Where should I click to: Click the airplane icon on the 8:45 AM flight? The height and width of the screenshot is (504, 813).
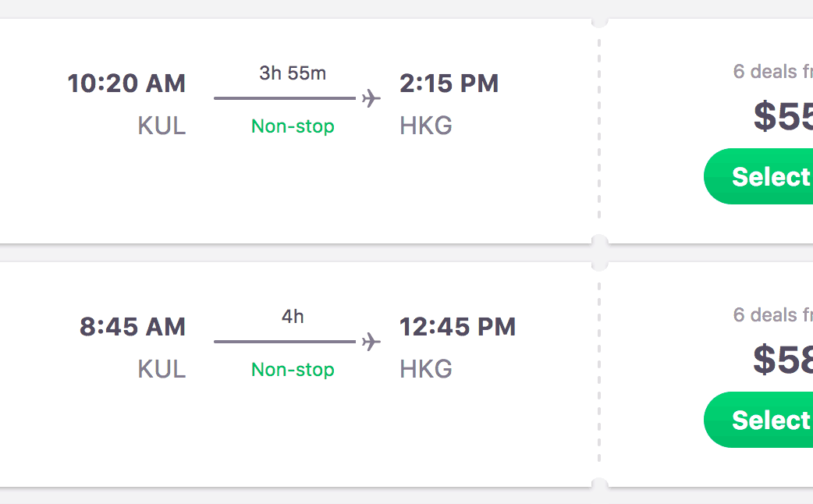tap(371, 342)
